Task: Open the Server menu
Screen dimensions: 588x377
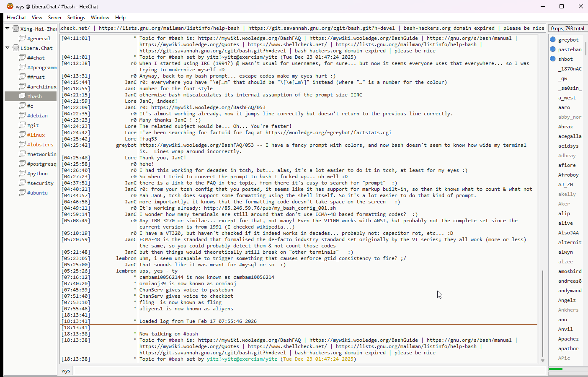Action: [54, 18]
